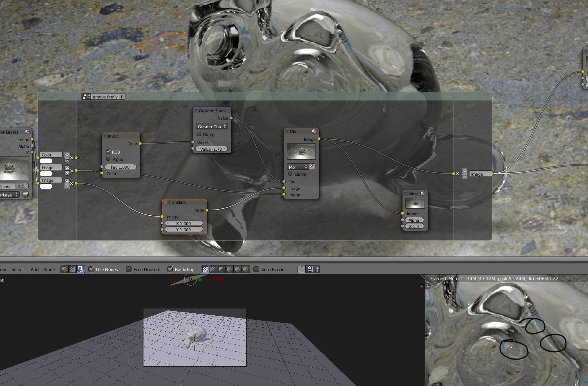Remove the Color group input socket

[x=72, y=158]
